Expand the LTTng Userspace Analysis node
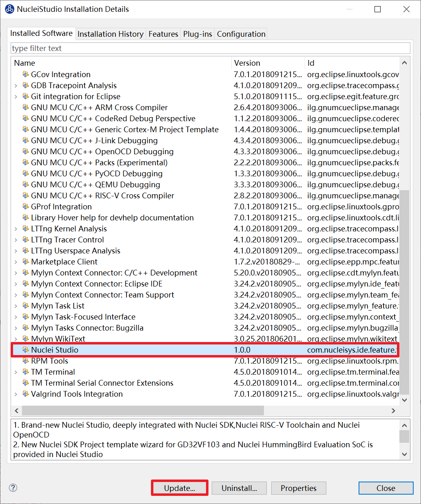The image size is (421, 504). (x=16, y=251)
